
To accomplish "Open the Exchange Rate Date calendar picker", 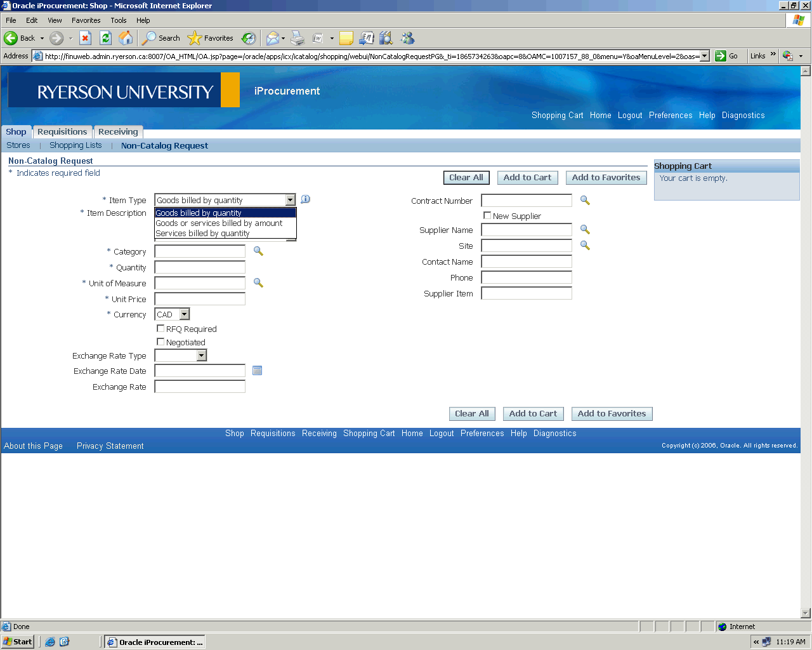I will pos(257,371).
